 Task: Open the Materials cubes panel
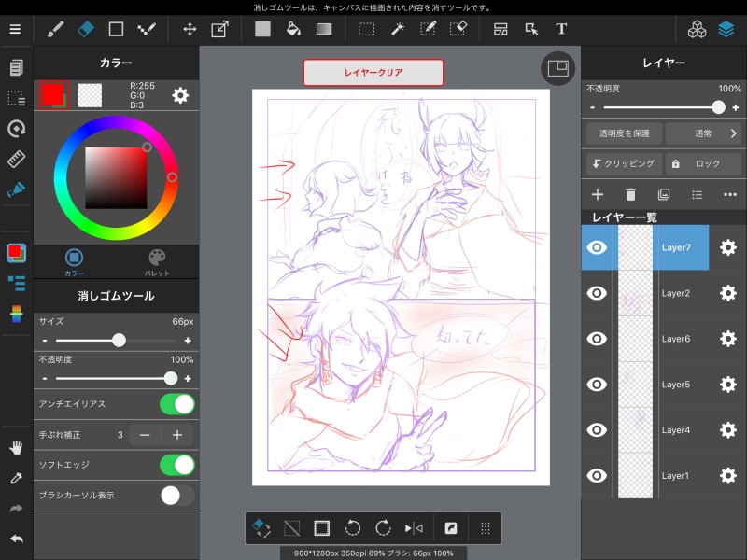(697, 29)
